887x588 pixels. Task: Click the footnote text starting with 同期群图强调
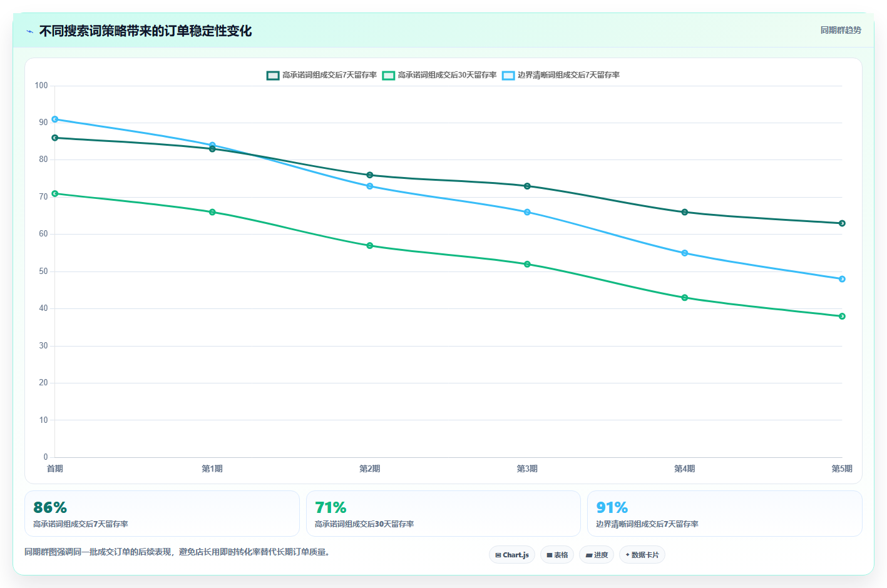pyautogui.click(x=177, y=552)
